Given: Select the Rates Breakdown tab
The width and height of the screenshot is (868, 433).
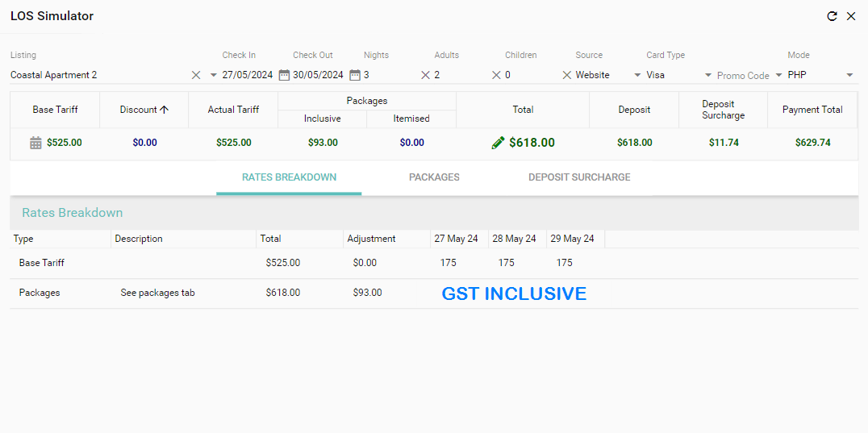Looking at the screenshot, I should [x=289, y=177].
